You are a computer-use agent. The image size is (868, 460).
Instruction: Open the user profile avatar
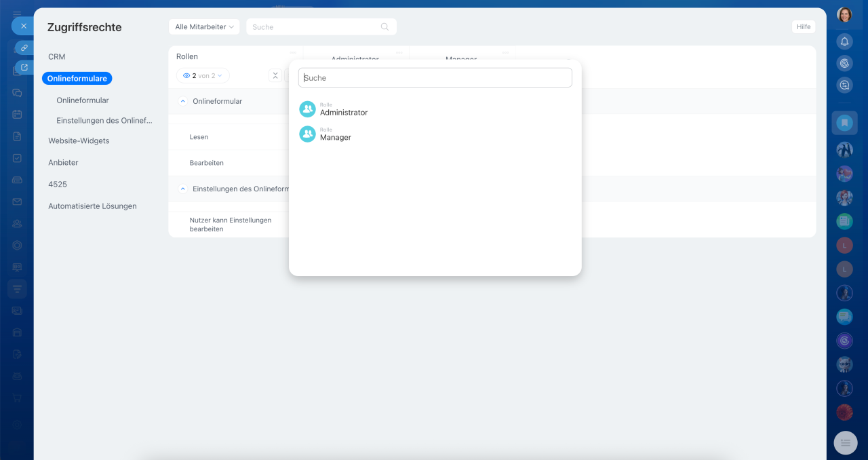844,15
